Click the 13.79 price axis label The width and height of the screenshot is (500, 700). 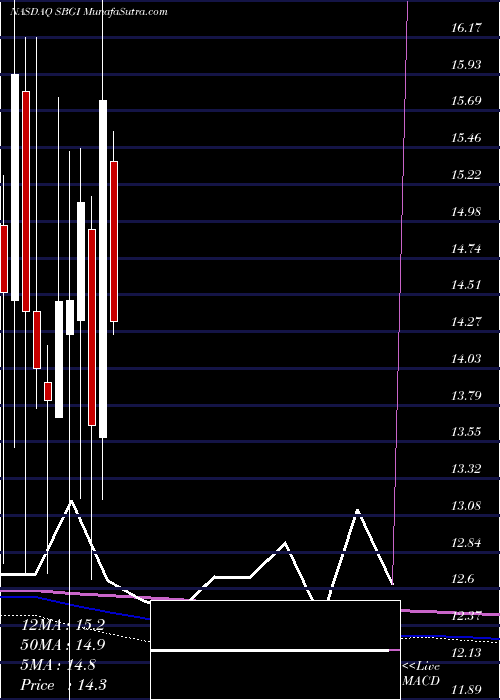coord(466,396)
